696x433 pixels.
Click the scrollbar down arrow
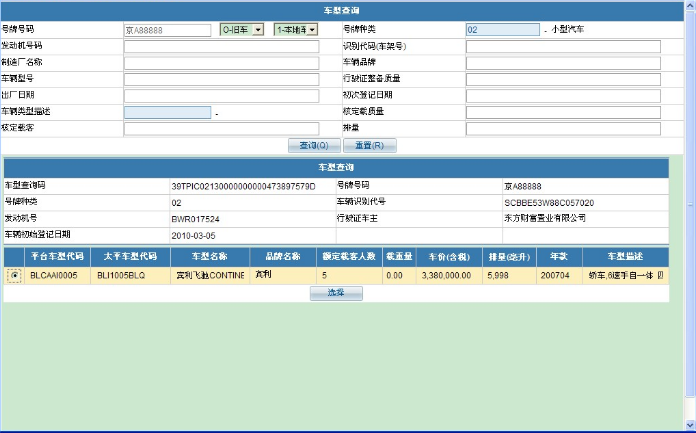tap(689, 426)
